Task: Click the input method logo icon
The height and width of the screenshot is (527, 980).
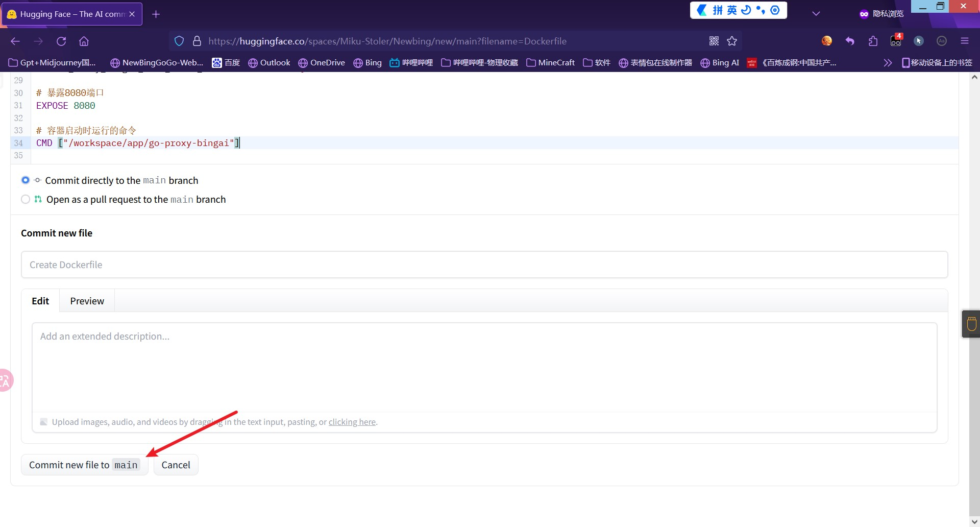Action: (702, 10)
